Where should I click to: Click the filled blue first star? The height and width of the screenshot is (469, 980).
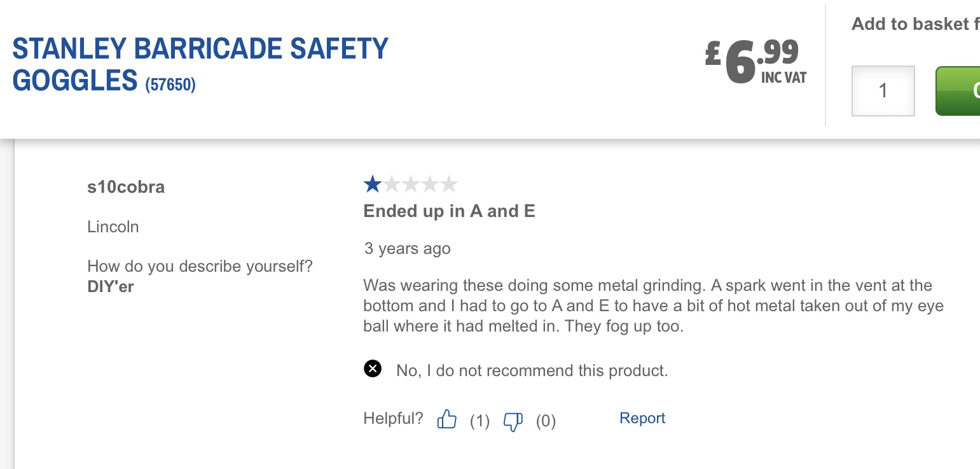coord(373,185)
